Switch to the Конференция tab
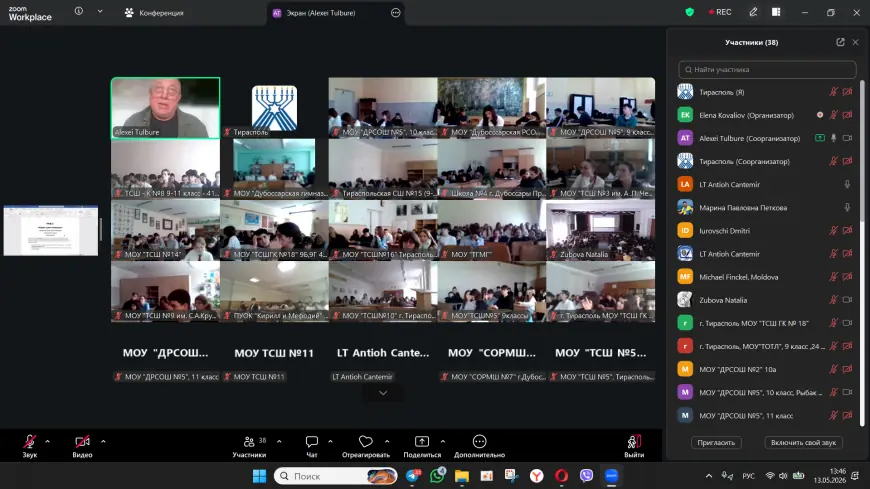This screenshot has width=870, height=489. (154, 13)
